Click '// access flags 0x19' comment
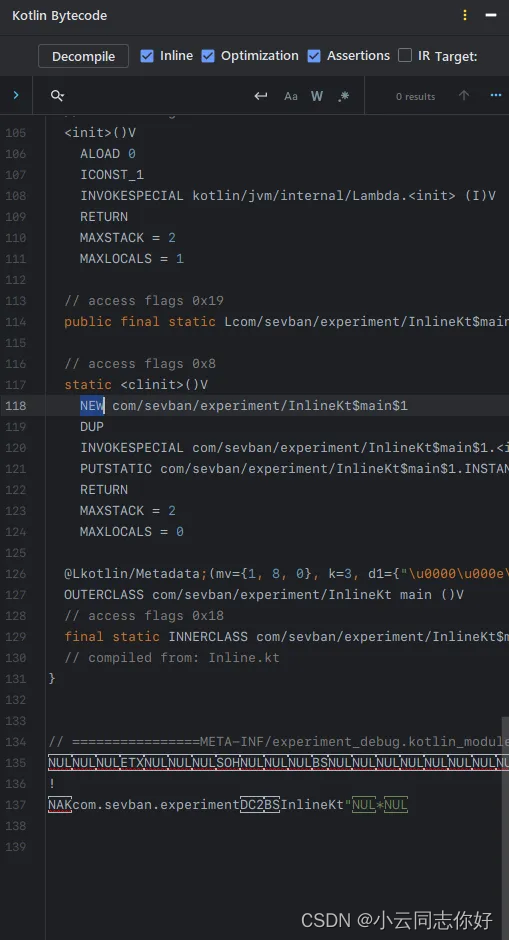 pos(144,301)
